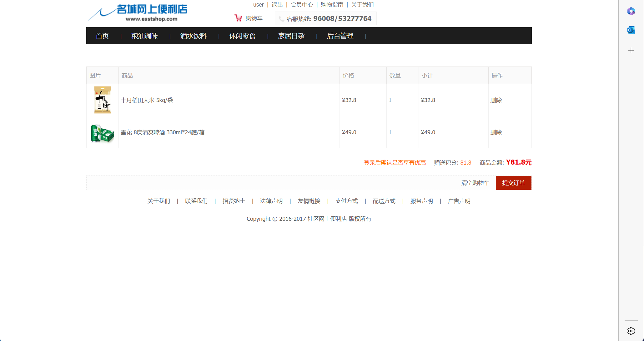The width and height of the screenshot is (644, 341).
Task: Open 酒水饮料 navigation menu
Action: 193,36
